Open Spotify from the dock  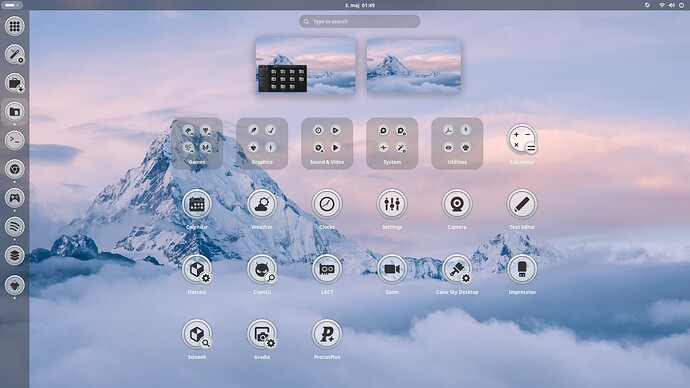point(15,227)
